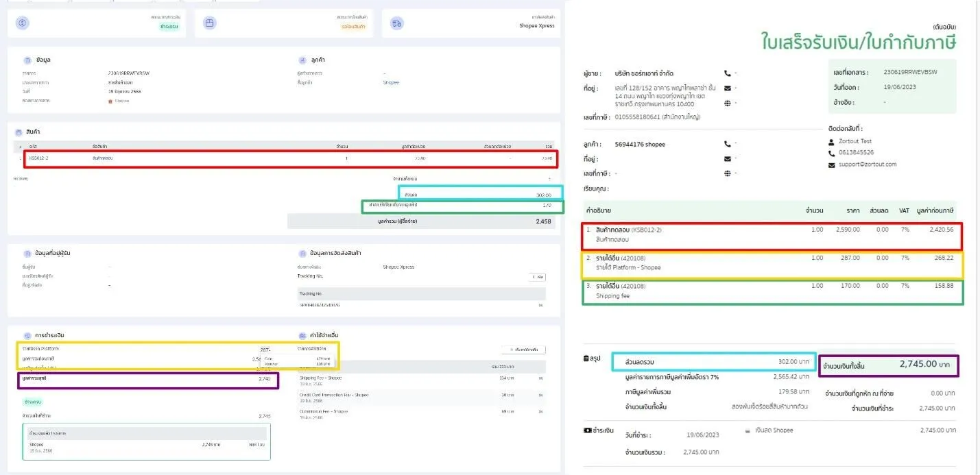
Task: Open the Shopee customer name link
Action: [x=390, y=82]
